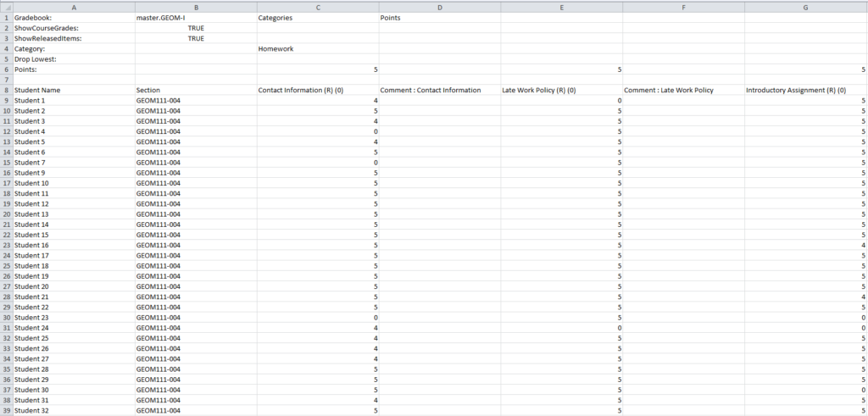The image size is (868, 416).
Task: Click the Student 16 name cell
Action: pyautogui.click(x=32, y=245)
